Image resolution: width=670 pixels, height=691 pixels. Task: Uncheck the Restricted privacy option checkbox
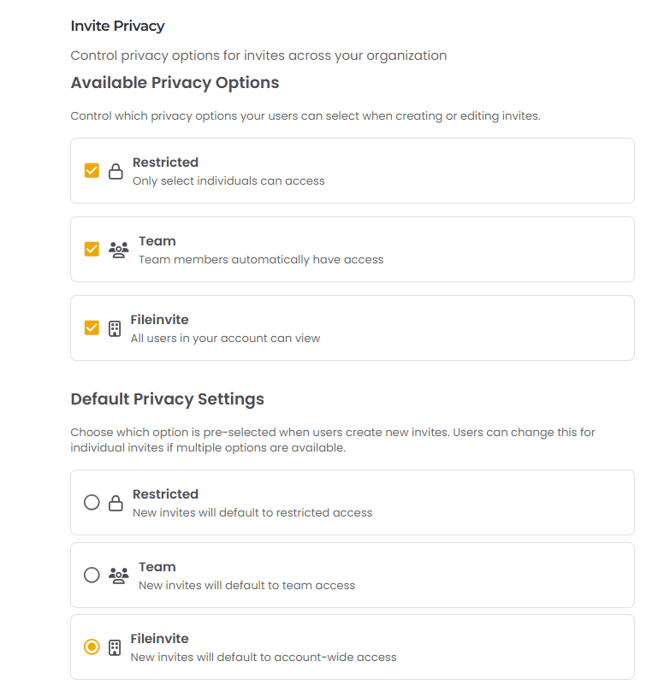[x=92, y=171]
